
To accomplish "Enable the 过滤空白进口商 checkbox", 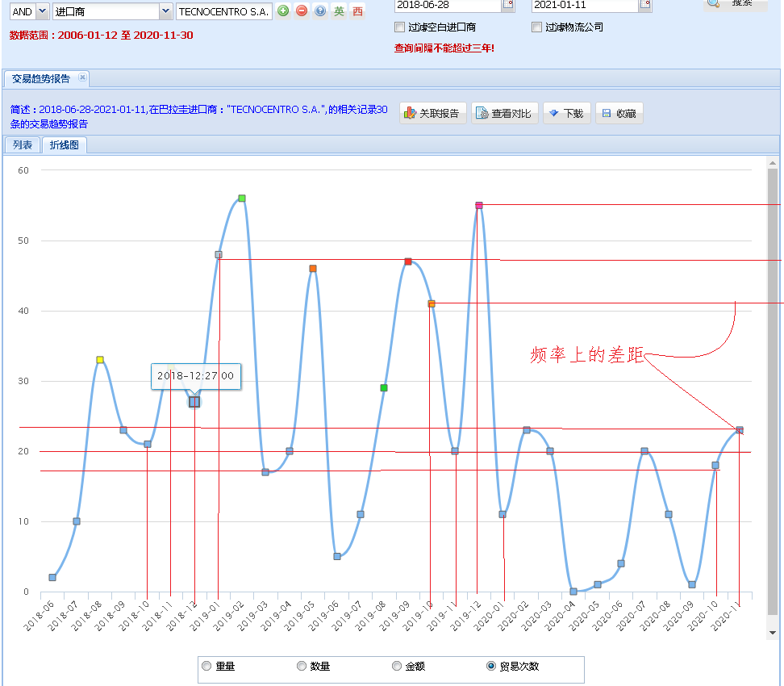I will point(399,27).
